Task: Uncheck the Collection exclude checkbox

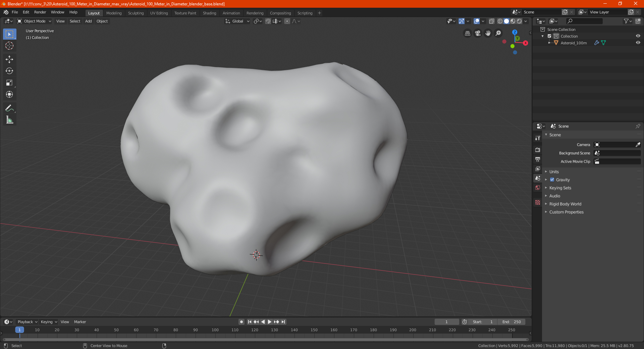Action: click(x=549, y=36)
